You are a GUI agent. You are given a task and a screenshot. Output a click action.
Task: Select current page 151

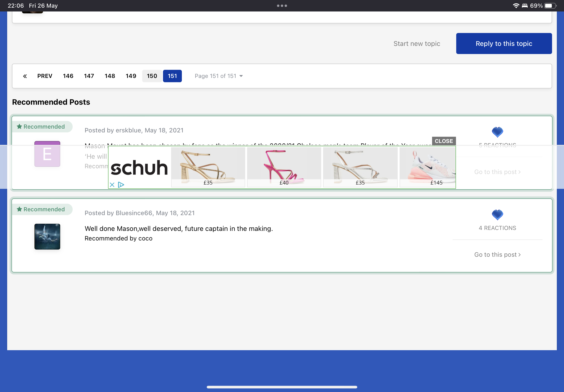pos(172,76)
